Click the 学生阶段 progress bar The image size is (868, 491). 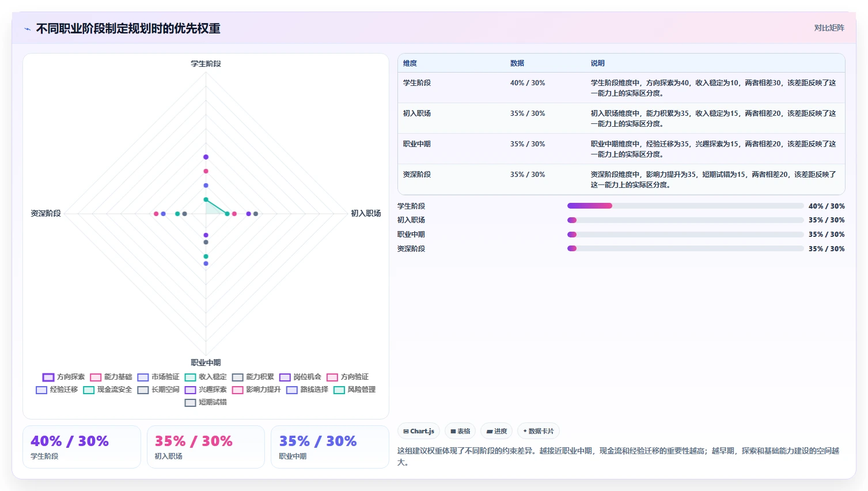(685, 206)
